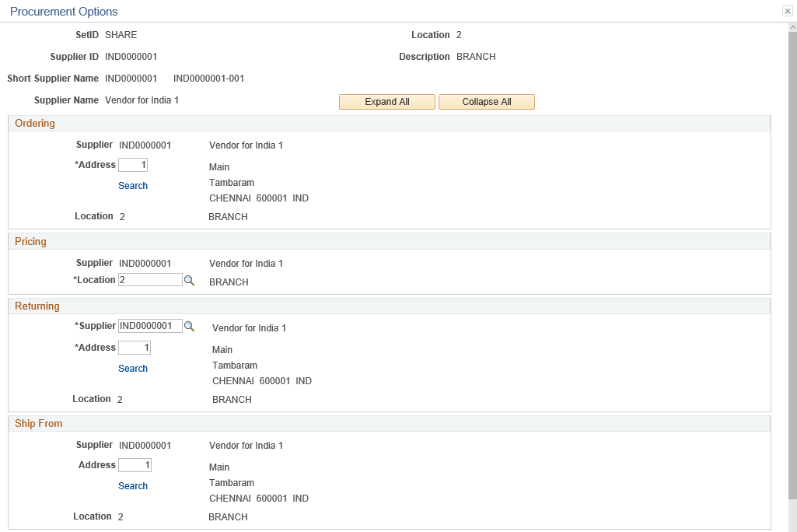797x532 pixels.
Task: Click the Collapse All button
Action: tap(486, 101)
